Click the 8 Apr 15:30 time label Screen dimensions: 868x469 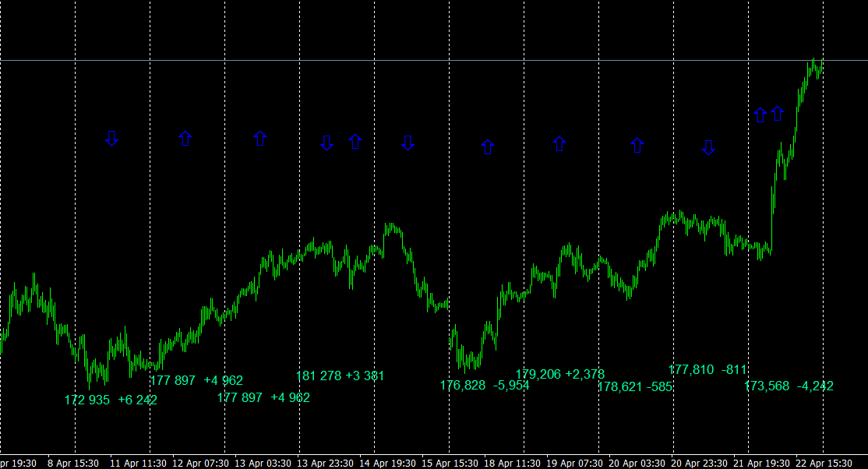click(73, 463)
